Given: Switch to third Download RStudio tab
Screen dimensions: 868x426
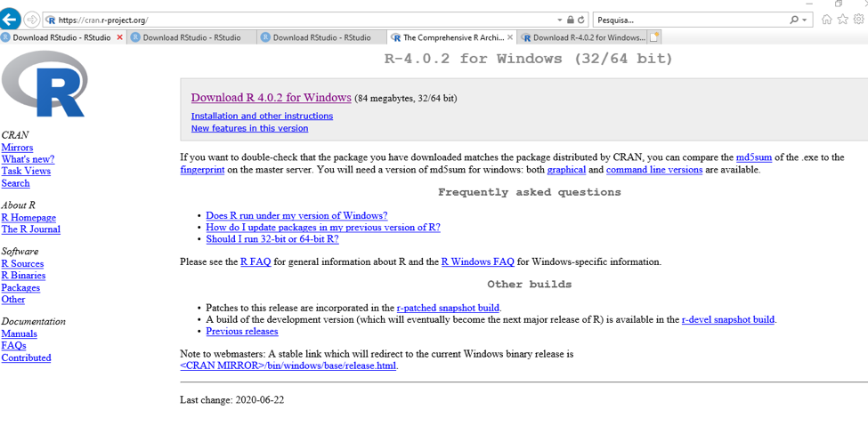Looking at the screenshot, I should click(321, 37).
